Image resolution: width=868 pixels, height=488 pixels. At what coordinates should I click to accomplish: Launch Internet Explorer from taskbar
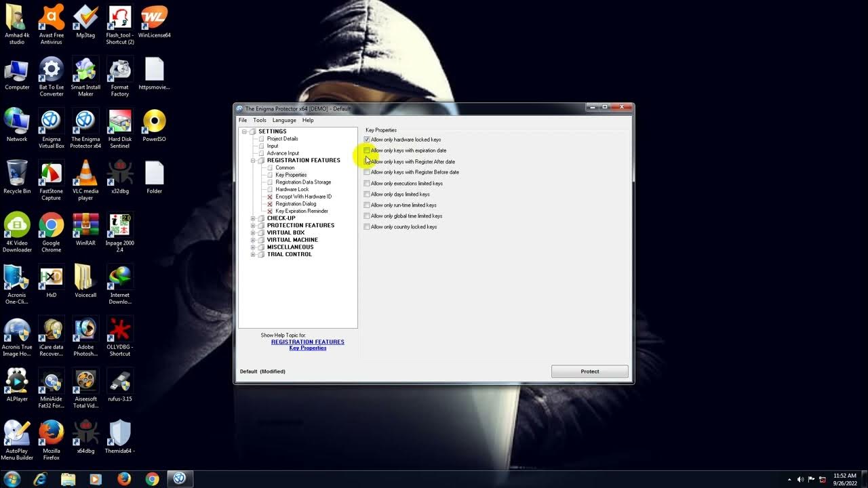click(x=40, y=479)
